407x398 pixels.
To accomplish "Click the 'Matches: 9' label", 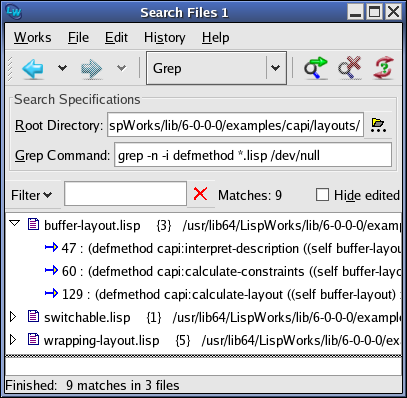I will point(250,195).
